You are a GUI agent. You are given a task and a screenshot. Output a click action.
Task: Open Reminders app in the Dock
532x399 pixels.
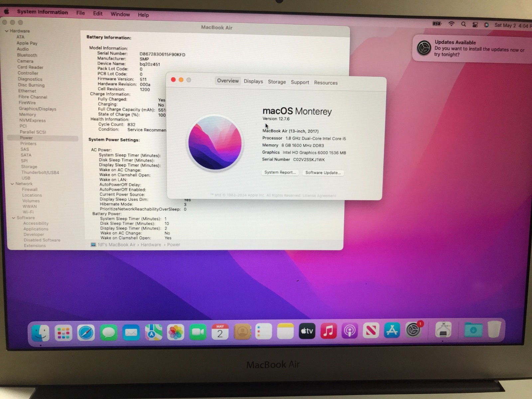pyautogui.click(x=264, y=331)
